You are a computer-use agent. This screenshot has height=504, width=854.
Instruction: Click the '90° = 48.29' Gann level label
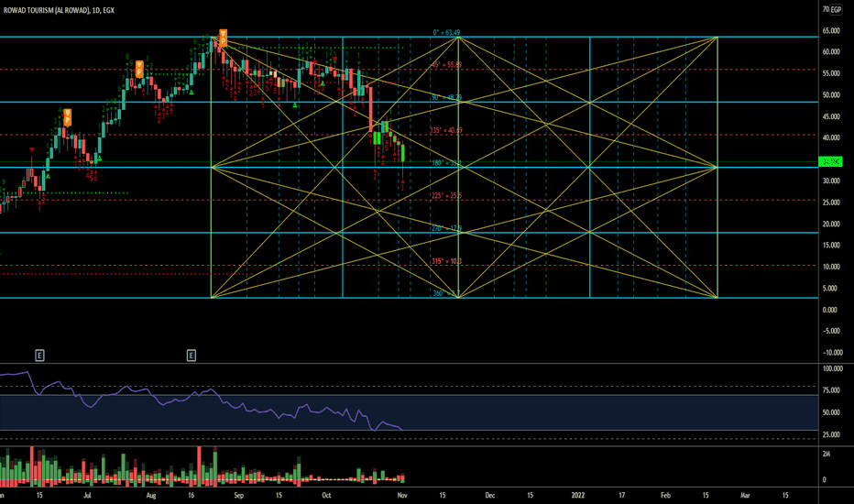tap(446, 97)
